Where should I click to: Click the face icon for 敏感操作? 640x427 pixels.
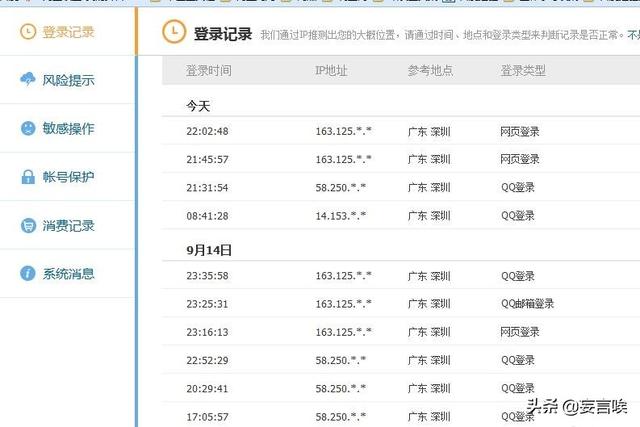click(x=28, y=128)
